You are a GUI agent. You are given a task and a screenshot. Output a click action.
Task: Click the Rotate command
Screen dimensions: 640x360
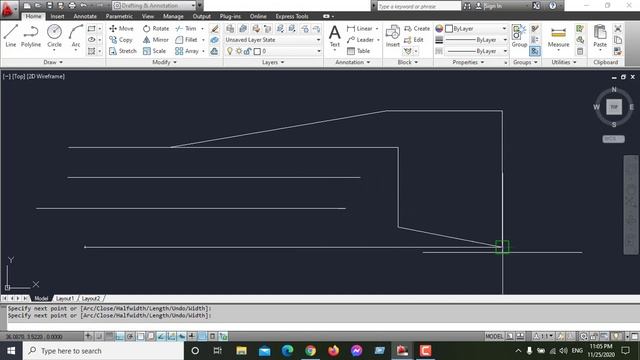point(156,29)
